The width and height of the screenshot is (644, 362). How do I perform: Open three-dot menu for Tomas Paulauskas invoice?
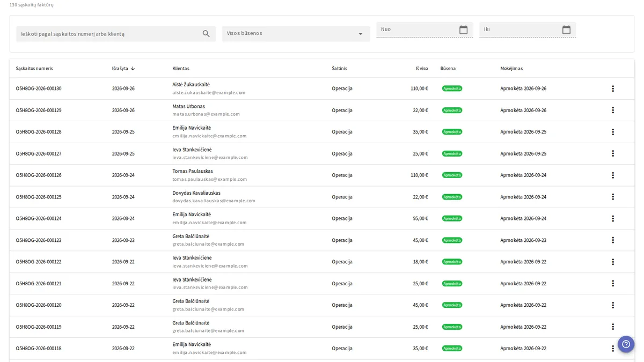(x=613, y=175)
